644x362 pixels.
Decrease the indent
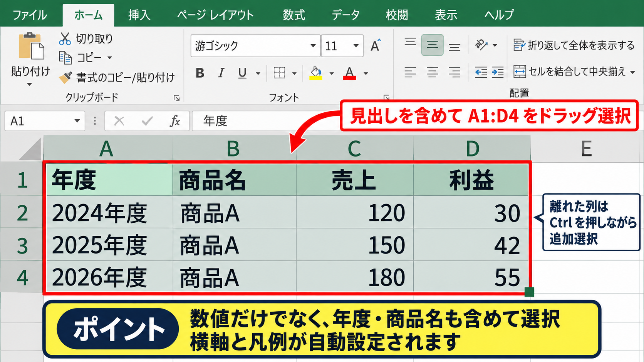click(481, 72)
